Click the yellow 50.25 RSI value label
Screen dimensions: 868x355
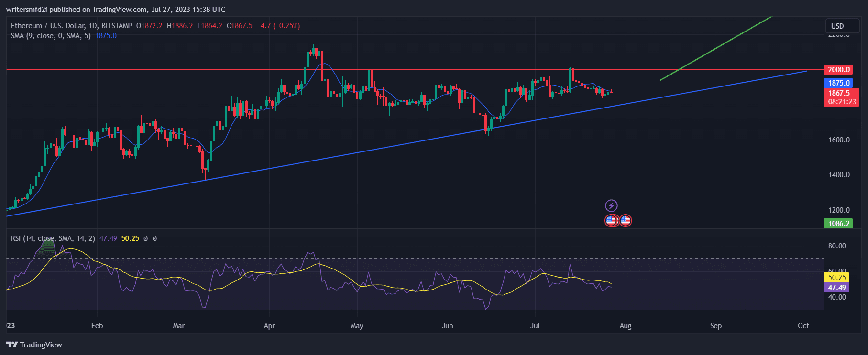[x=837, y=277]
